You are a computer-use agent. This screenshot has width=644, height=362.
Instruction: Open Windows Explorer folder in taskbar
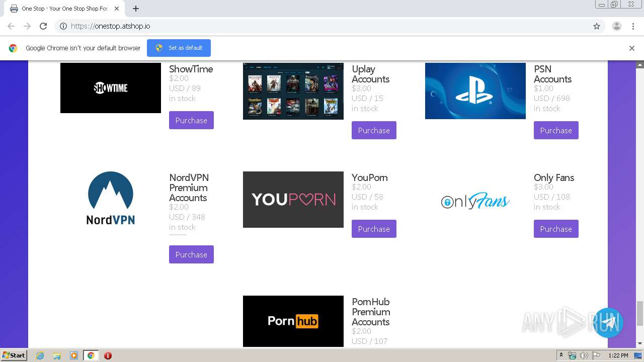pos(57,355)
